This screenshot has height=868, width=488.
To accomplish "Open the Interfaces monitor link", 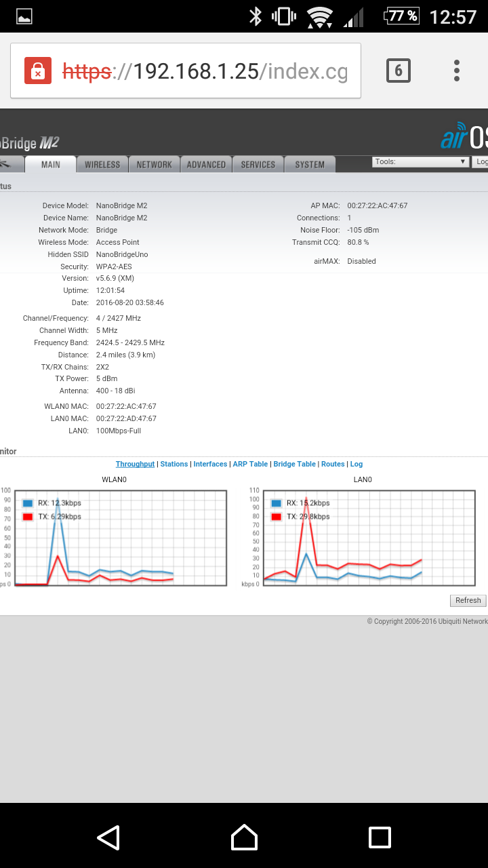I will point(210,464).
